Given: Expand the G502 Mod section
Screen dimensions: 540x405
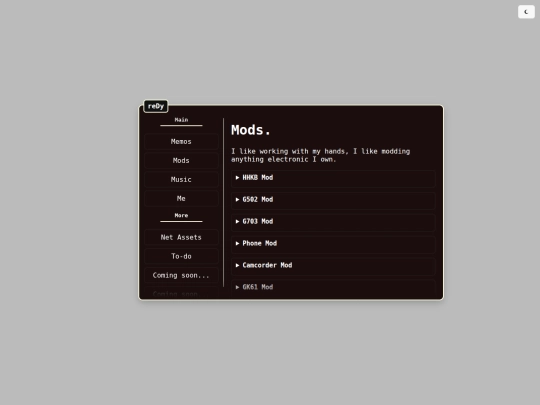Looking at the screenshot, I should (x=333, y=200).
